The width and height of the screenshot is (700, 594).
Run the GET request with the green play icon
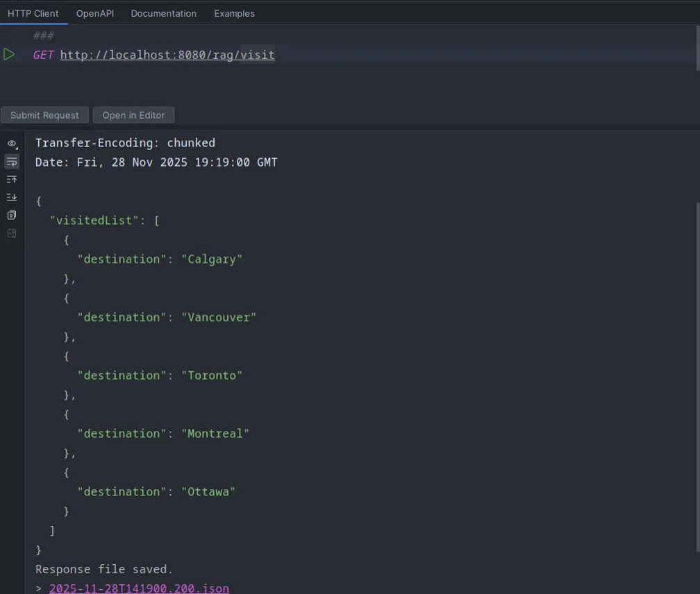click(x=9, y=54)
